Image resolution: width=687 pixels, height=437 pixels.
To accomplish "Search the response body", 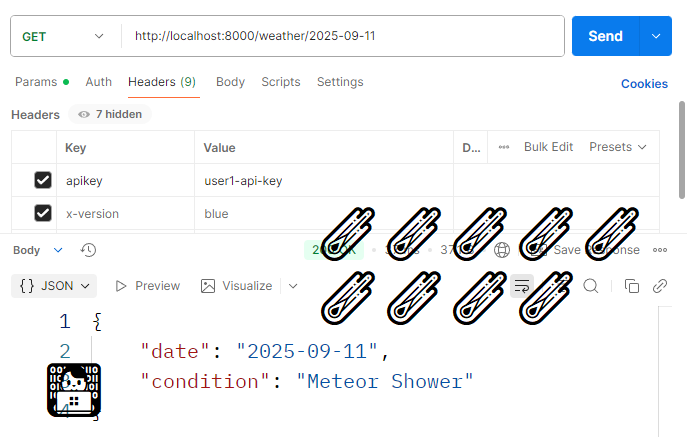I will pos(591,286).
